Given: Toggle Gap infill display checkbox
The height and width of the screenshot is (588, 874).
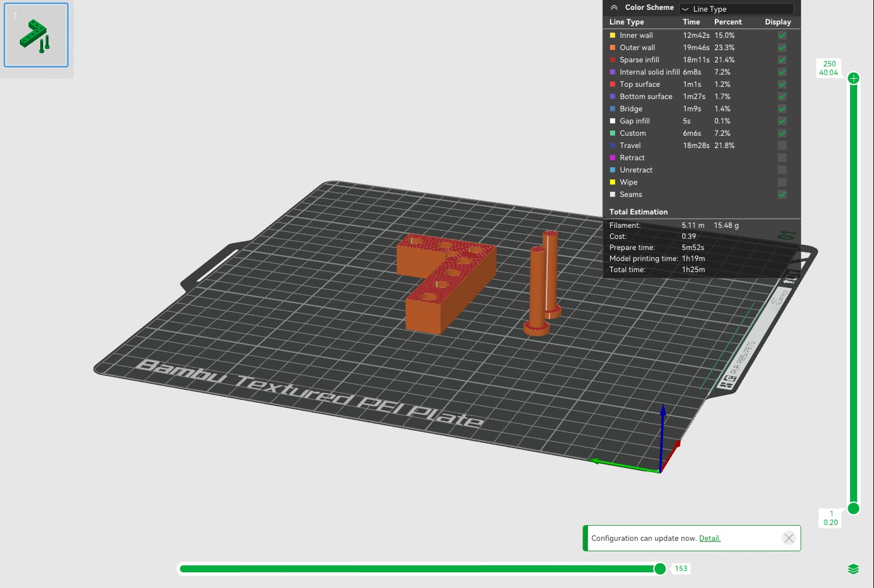Looking at the screenshot, I should 782,121.
